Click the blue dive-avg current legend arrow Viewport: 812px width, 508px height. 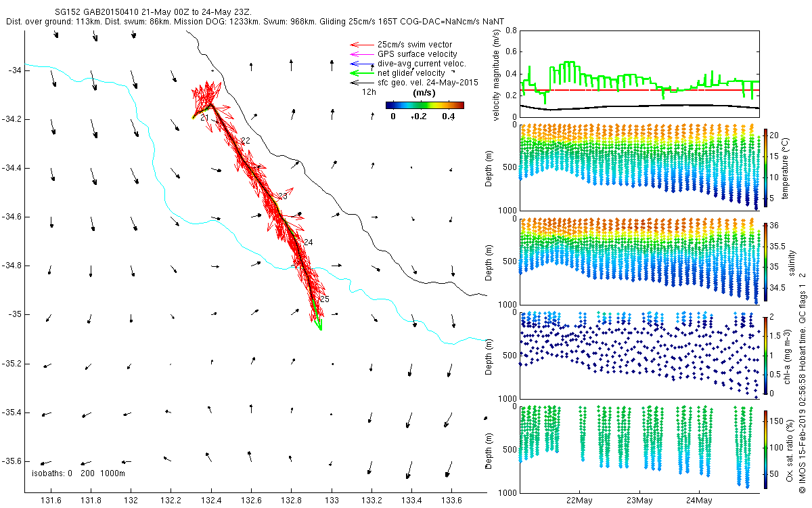(x=362, y=64)
